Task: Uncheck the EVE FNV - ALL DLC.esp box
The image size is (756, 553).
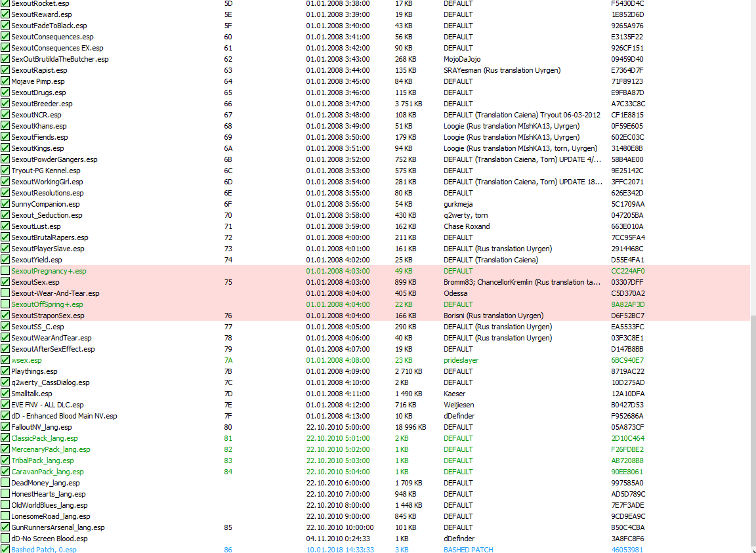Action: tap(5, 405)
